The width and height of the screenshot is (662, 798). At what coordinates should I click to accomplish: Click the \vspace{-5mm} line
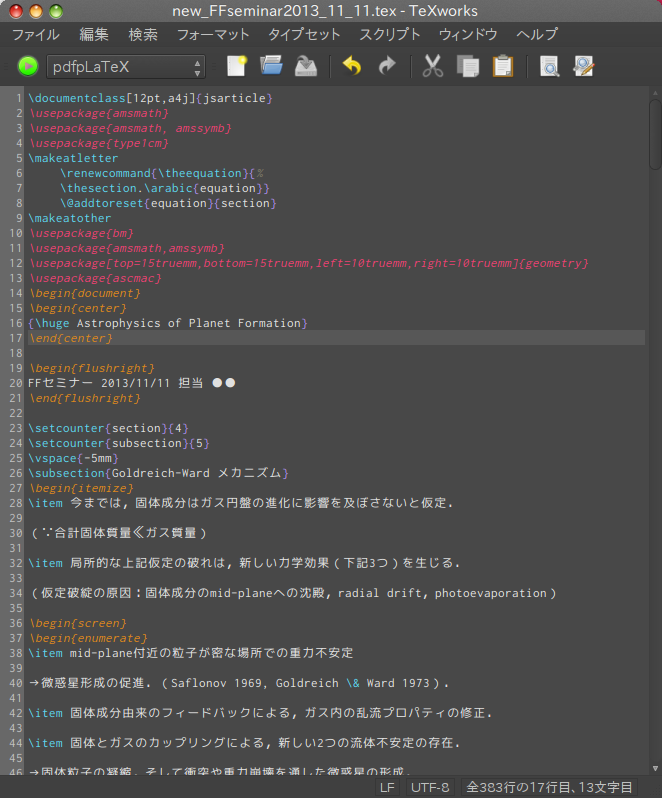point(73,458)
